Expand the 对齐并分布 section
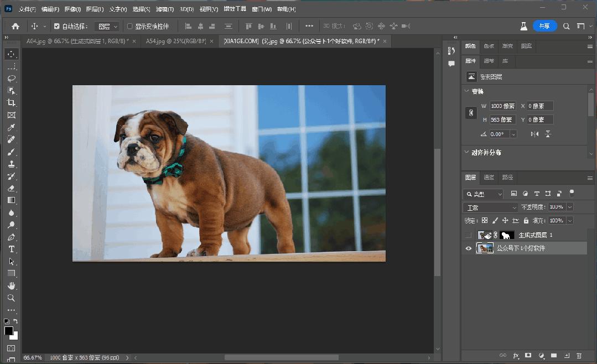This screenshot has height=364, width=597. (466, 152)
